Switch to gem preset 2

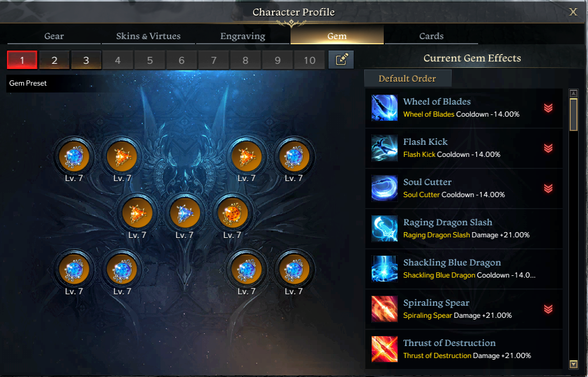click(55, 60)
